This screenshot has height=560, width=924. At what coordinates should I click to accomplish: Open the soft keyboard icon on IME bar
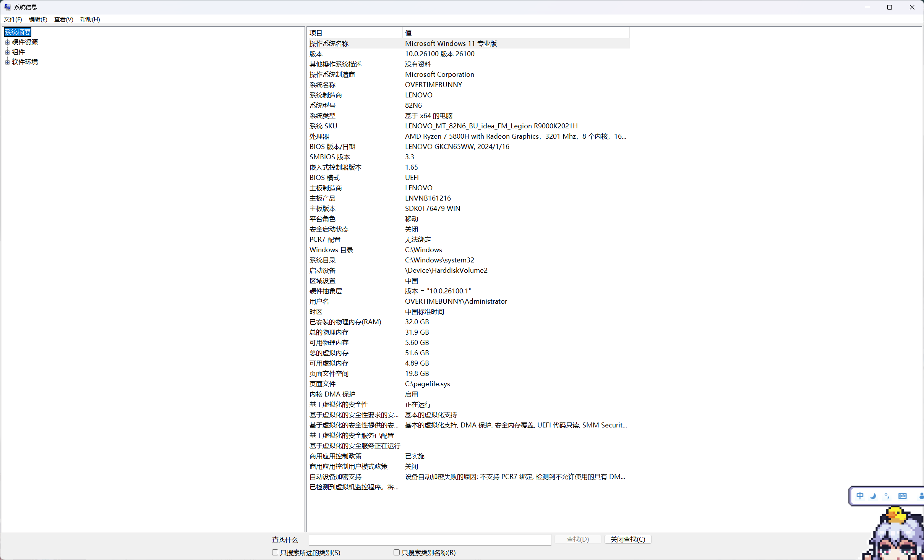pyautogui.click(x=903, y=496)
